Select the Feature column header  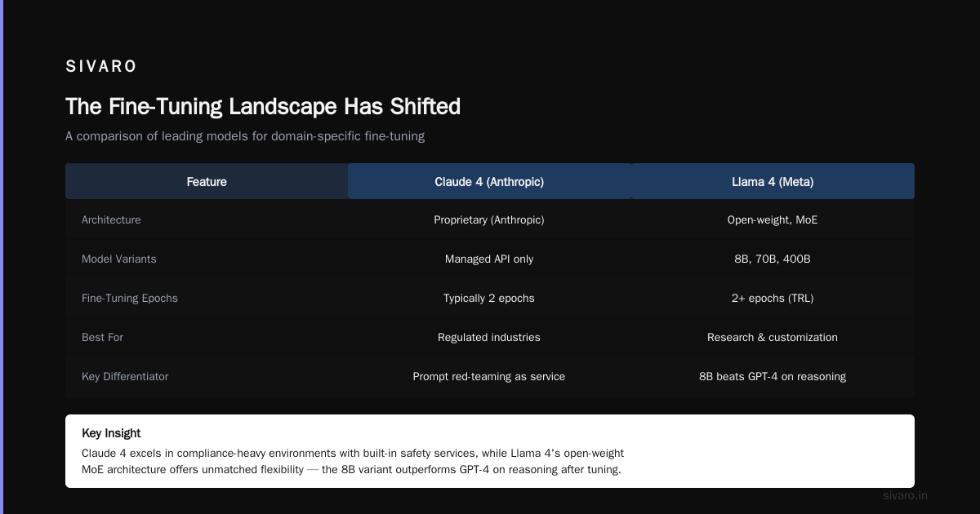[x=207, y=181]
